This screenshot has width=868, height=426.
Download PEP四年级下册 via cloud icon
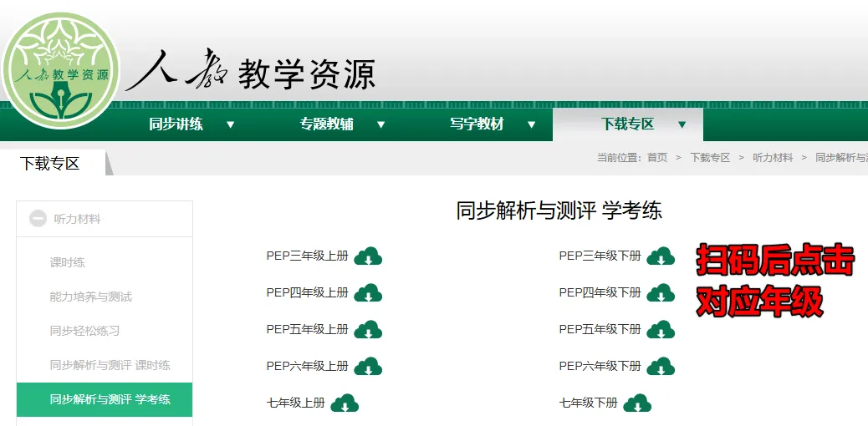coord(661,292)
